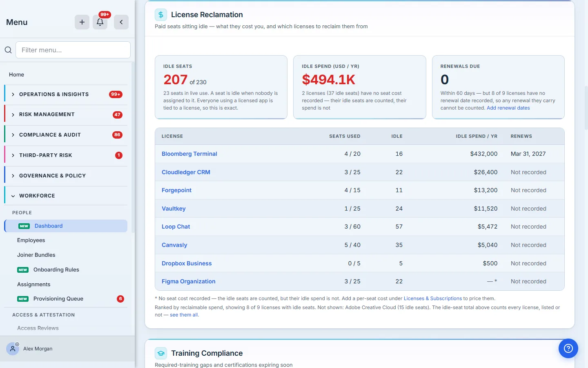Select the Dashboard menu item
Viewport: 588px width, 368px height.
coord(66,226)
